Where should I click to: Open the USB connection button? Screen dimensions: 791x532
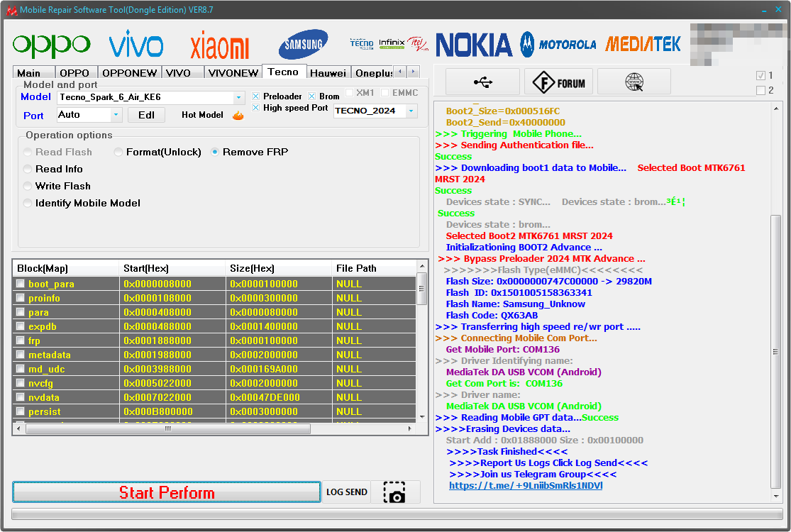pyautogui.click(x=483, y=82)
